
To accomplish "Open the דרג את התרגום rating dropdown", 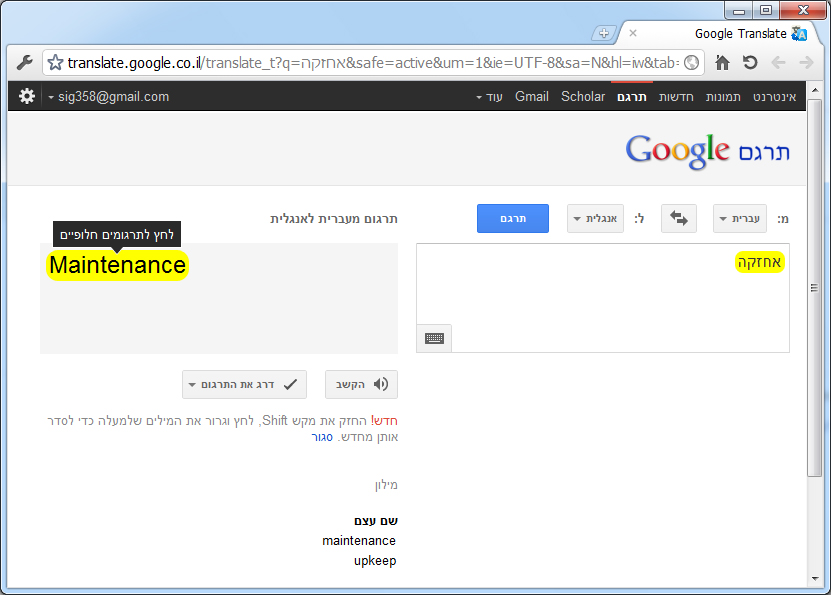I will click(244, 384).
